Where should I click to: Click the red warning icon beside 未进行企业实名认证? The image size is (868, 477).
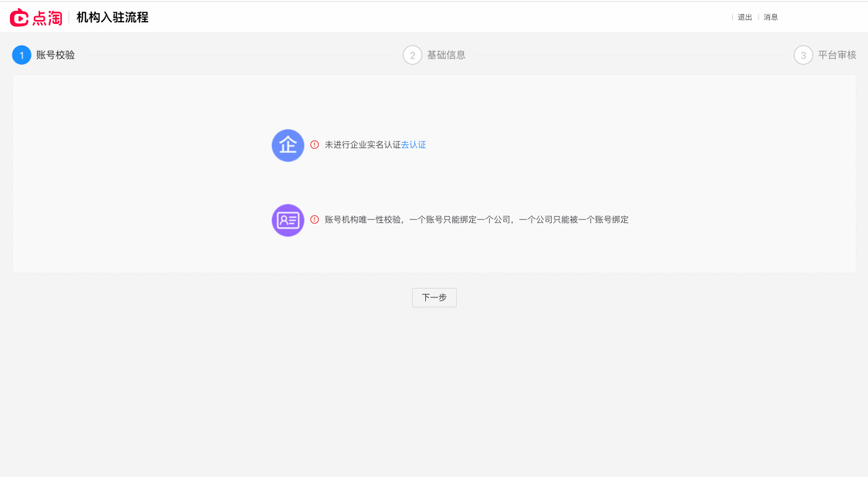[x=315, y=144]
